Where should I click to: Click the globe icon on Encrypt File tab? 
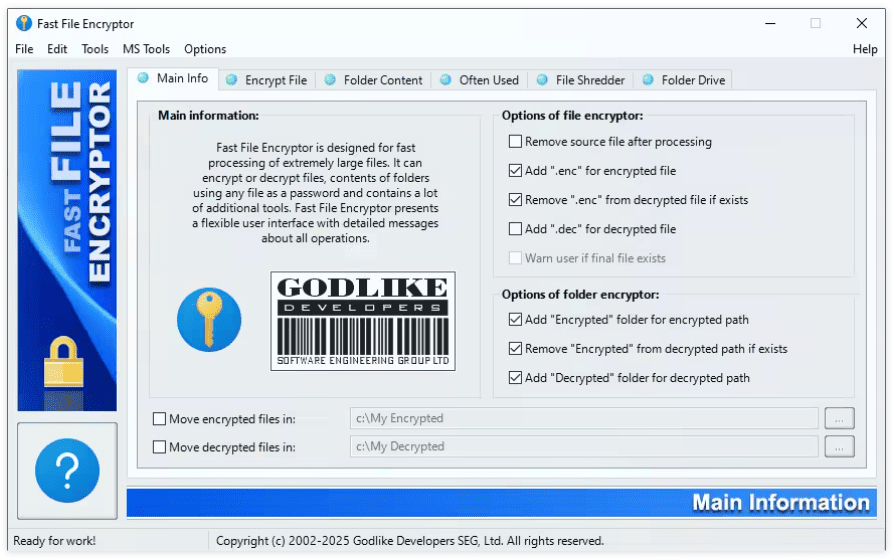[231, 80]
